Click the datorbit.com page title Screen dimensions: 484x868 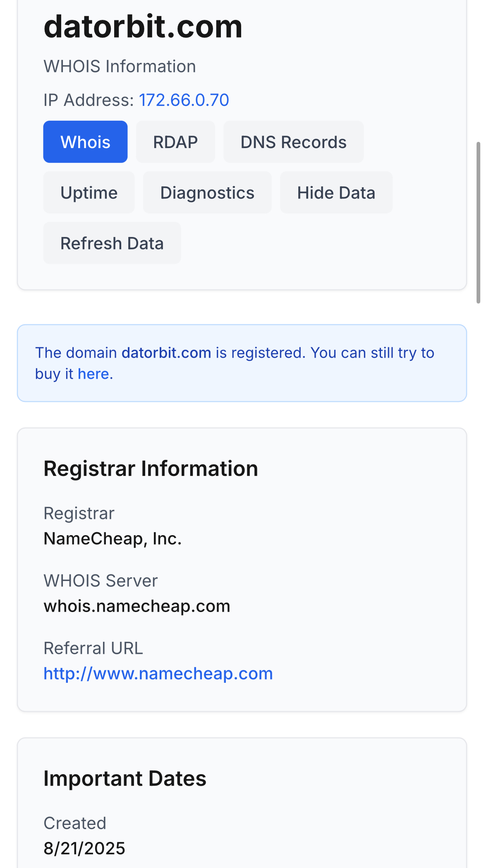tap(143, 26)
